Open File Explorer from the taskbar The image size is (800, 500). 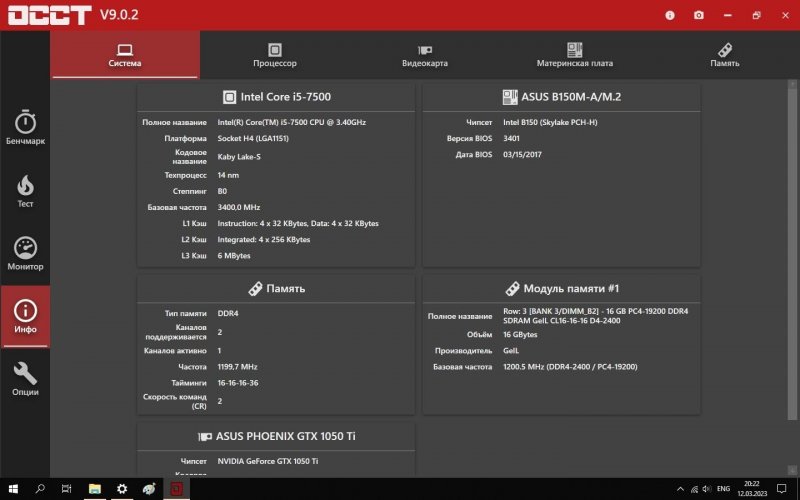click(94, 489)
